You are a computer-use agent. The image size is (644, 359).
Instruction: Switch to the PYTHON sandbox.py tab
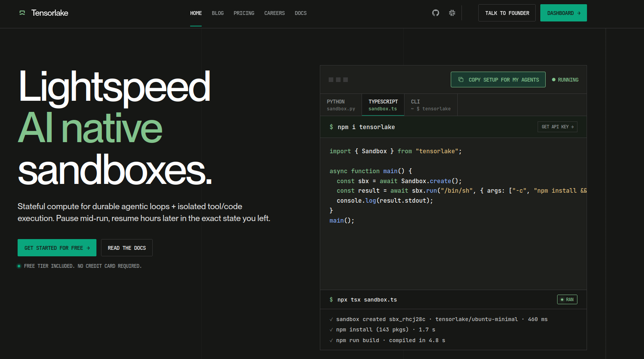click(341, 105)
